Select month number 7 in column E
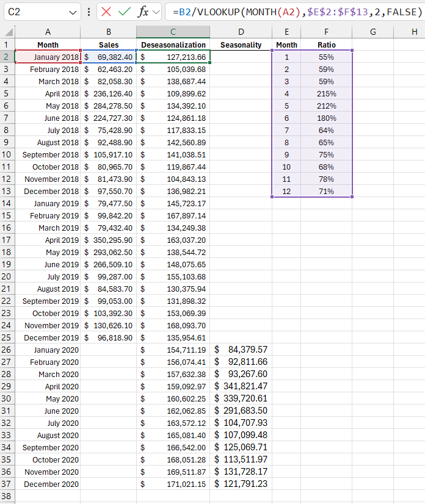 (x=286, y=130)
